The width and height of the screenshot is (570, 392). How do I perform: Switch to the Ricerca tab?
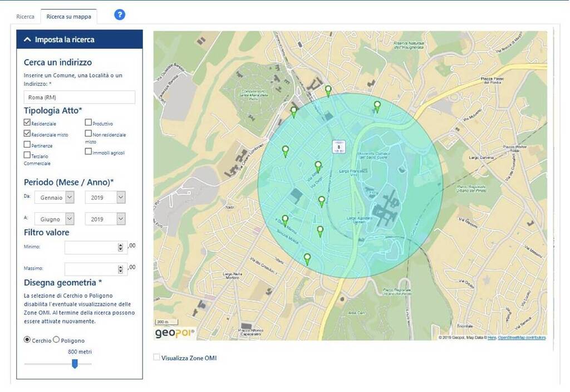point(25,16)
